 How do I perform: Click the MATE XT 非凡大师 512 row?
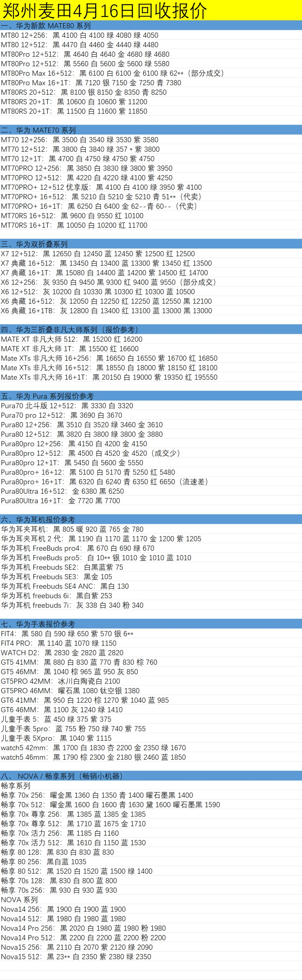[151, 339]
